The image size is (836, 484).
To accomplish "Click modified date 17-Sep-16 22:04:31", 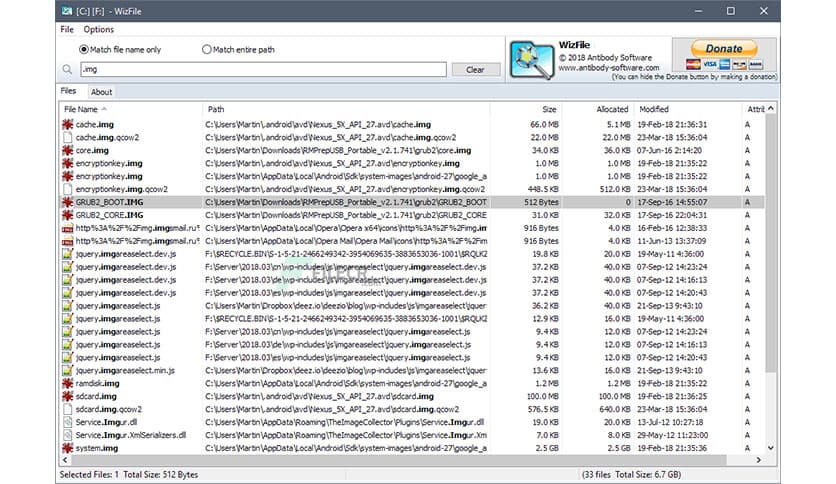I will pyautogui.click(x=672, y=215).
